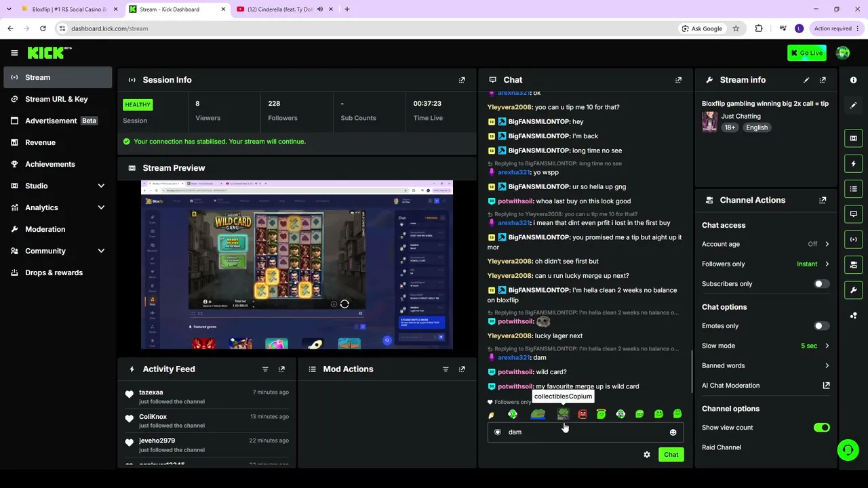Open Banned words settings
The height and width of the screenshot is (488, 868).
(766, 365)
